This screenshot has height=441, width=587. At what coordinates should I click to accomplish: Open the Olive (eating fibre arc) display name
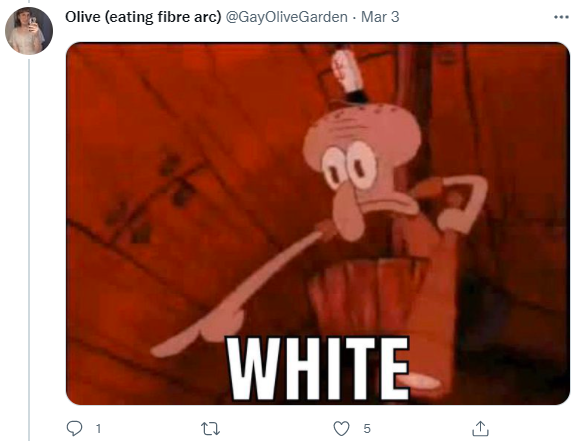(143, 17)
